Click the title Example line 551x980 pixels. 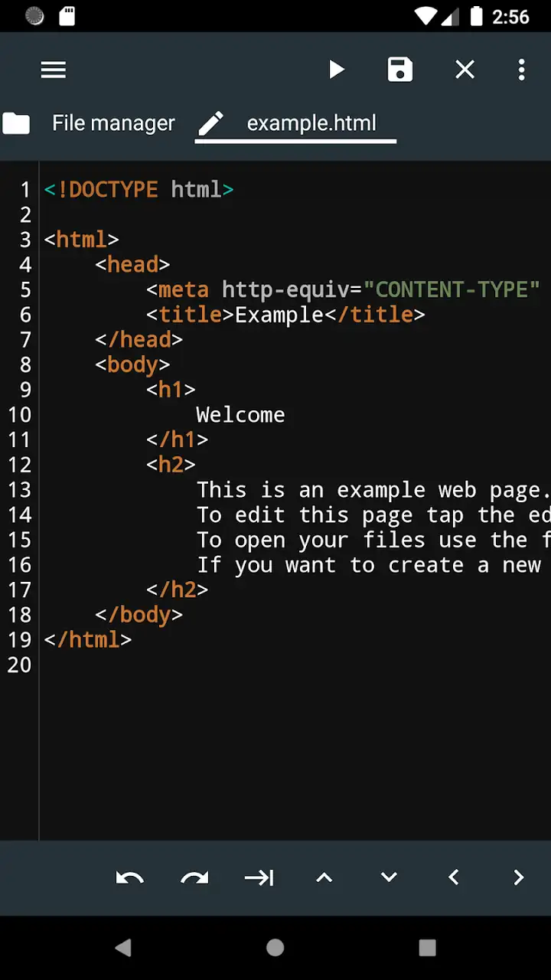point(285,315)
